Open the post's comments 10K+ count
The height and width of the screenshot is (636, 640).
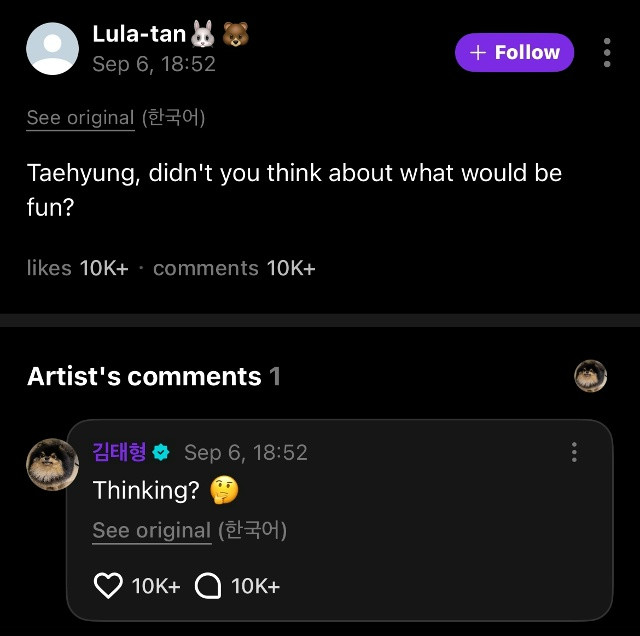pyautogui.click(x=234, y=268)
